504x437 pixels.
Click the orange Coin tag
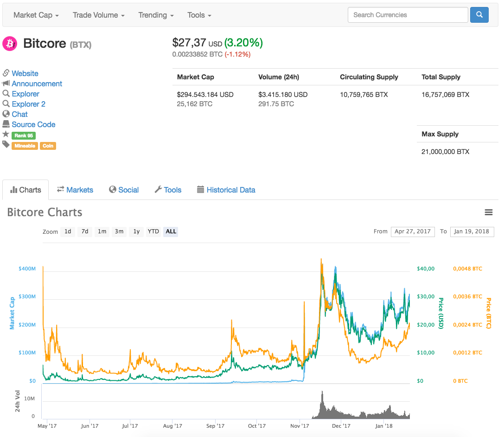[x=48, y=146]
